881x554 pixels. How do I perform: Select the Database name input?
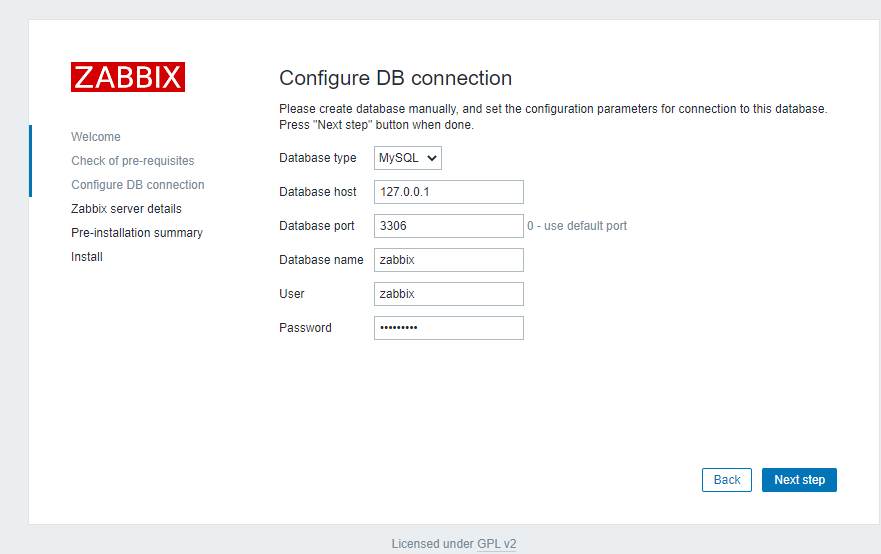(449, 260)
